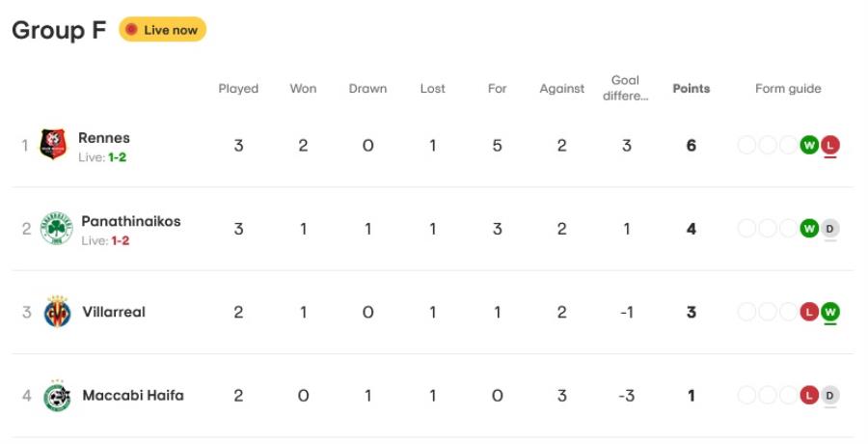Select Villarreal's green W form badge

coord(829,312)
